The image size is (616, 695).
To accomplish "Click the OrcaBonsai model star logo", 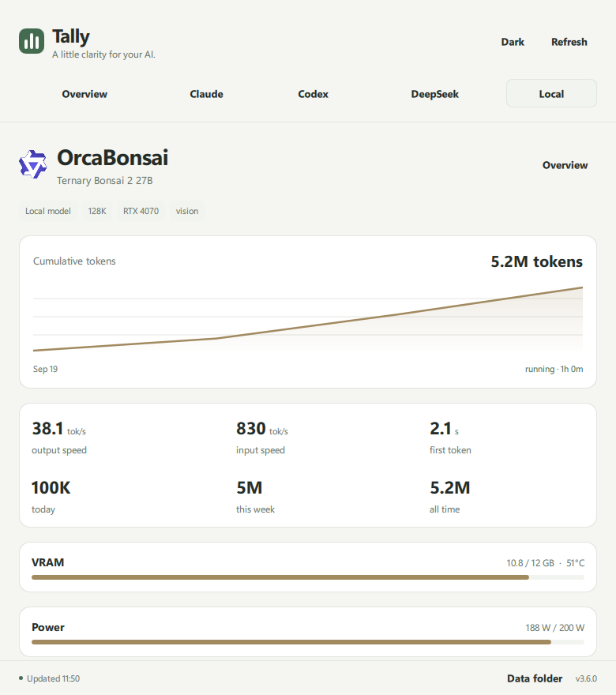I will coord(33,164).
